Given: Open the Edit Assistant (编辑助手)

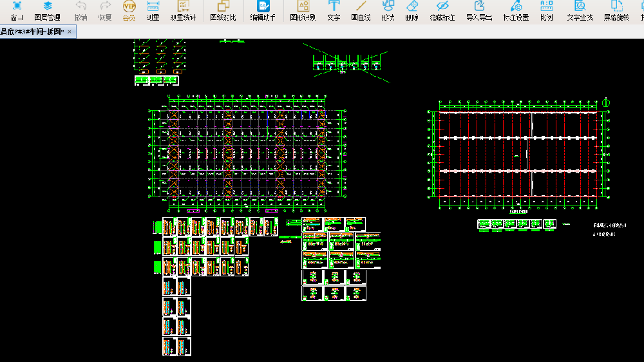Looking at the screenshot, I should pyautogui.click(x=263, y=10).
